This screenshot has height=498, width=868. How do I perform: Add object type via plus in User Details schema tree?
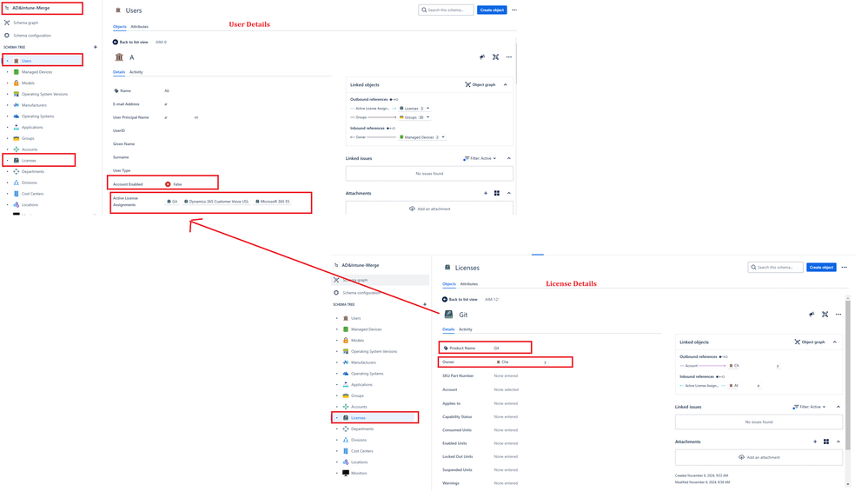(96, 47)
